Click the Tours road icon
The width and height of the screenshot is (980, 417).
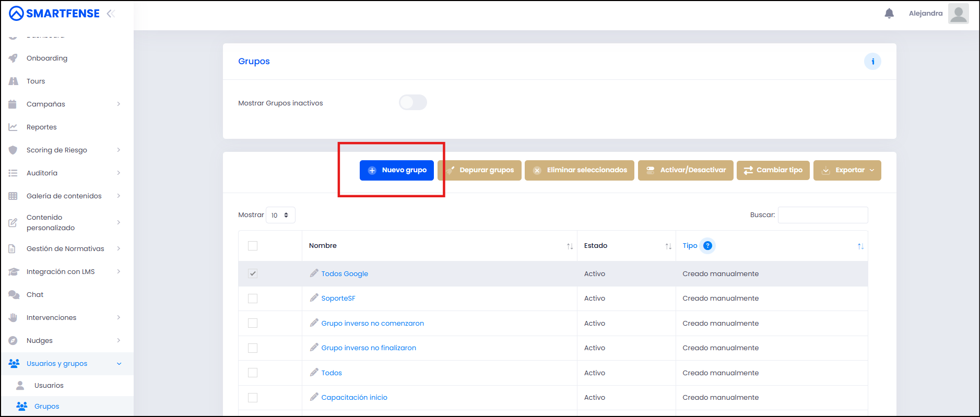[x=13, y=81]
